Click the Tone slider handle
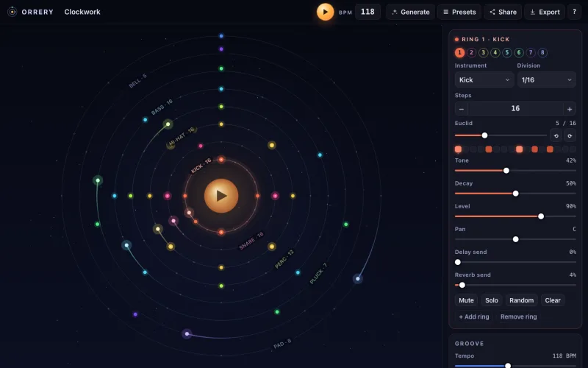The height and width of the screenshot is (368, 588). tap(506, 171)
